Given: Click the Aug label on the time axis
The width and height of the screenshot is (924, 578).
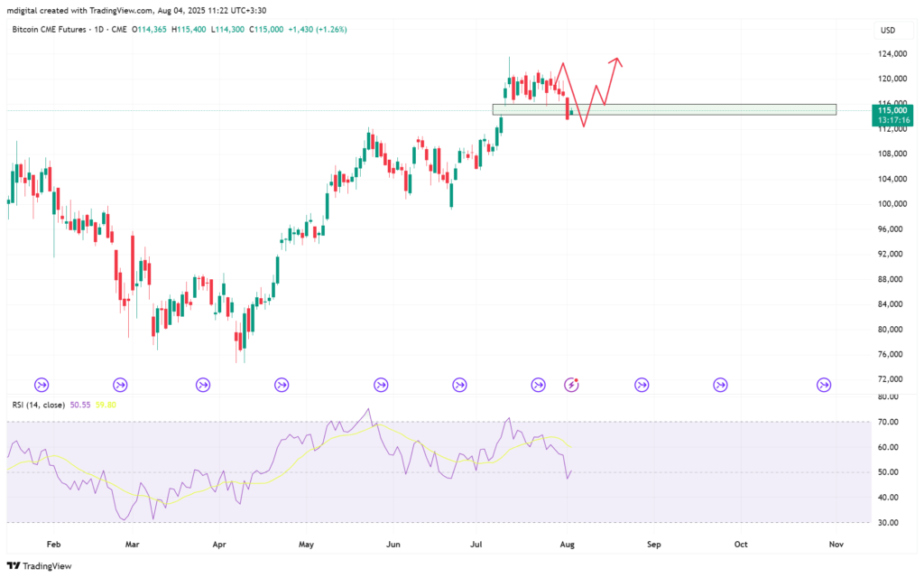Looking at the screenshot, I should [567, 545].
